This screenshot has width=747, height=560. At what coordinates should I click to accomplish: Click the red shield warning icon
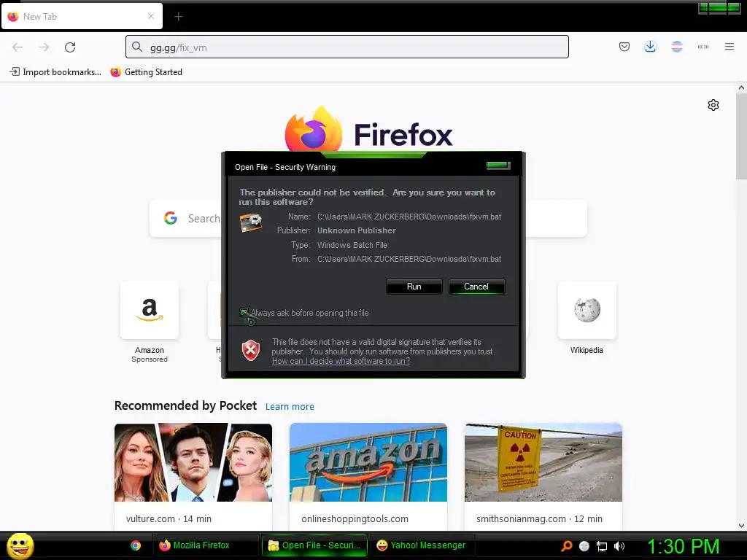[x=251, y=351]
